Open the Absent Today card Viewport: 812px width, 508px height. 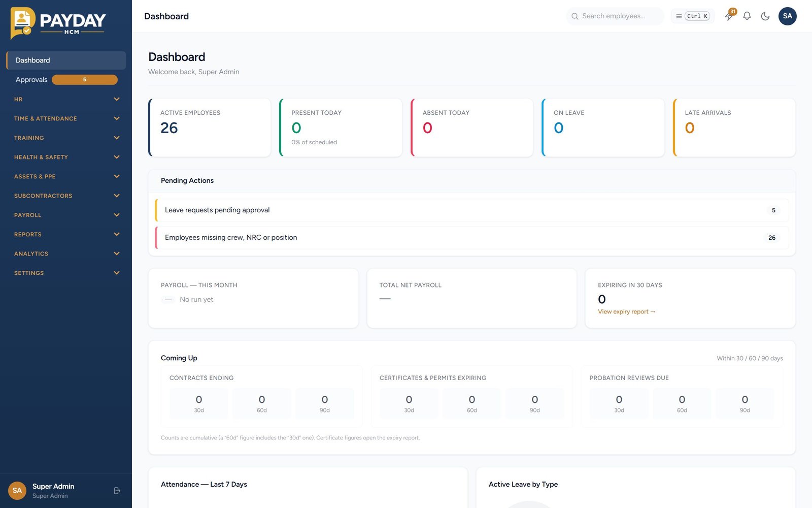[x=472, y=128]
